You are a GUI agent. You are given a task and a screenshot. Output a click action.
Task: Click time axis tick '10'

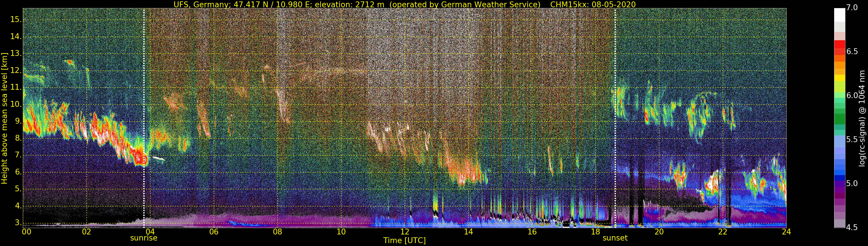click(341, 232)
